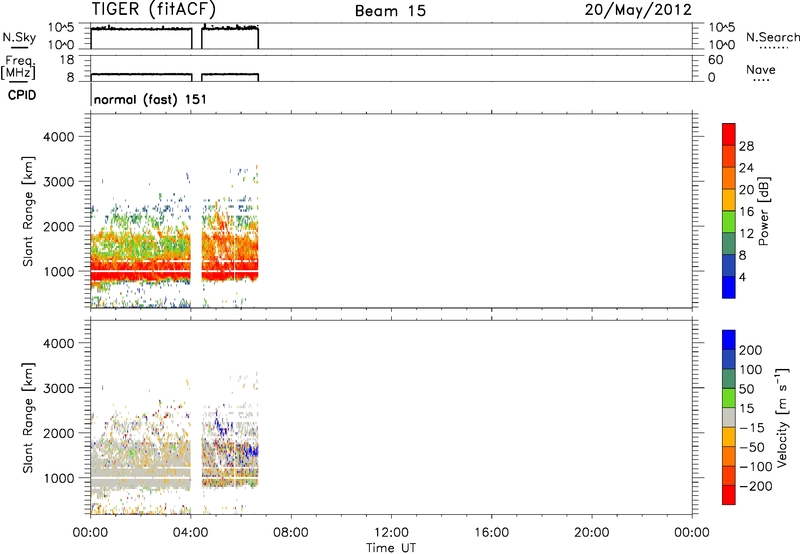Viewport: 800px width, 554px height.
Task: Click the 200 velocity colorbar value
Action: pos(751,350)
